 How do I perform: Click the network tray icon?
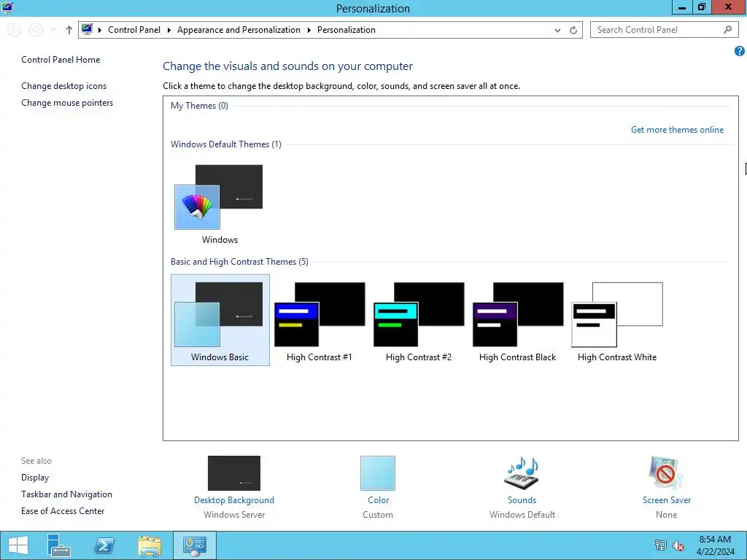tap(660, 545)
